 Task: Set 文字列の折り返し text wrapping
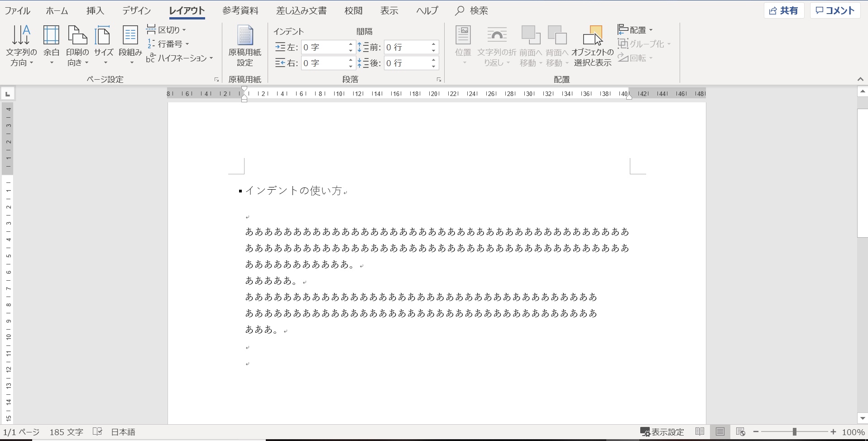497,45
